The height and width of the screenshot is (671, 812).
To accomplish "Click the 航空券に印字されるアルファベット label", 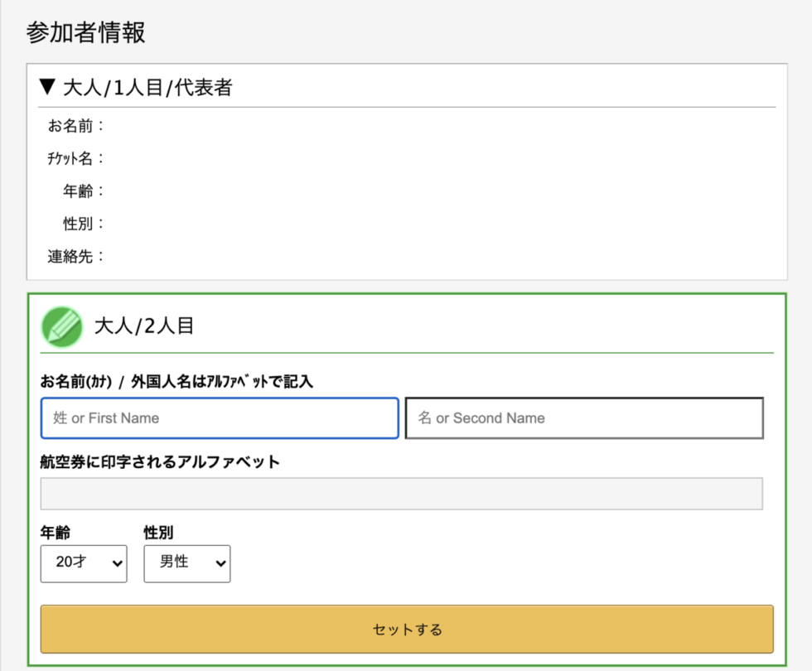I will [160, 461].
